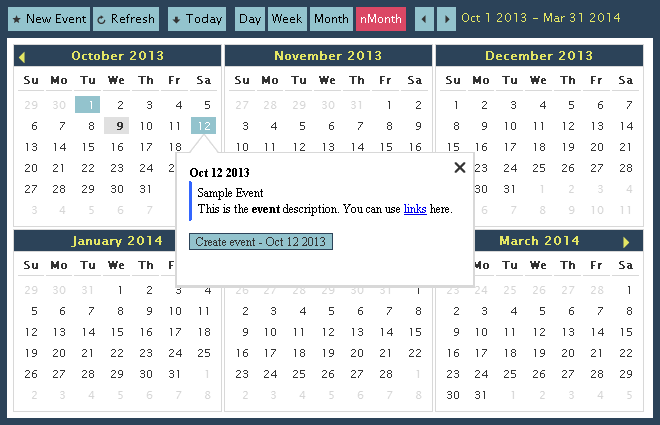Image resolution: width=660 pixels, height=425 pixels.
Task: Close the Oct 12 2013 event popup
Action: point(460,168)
